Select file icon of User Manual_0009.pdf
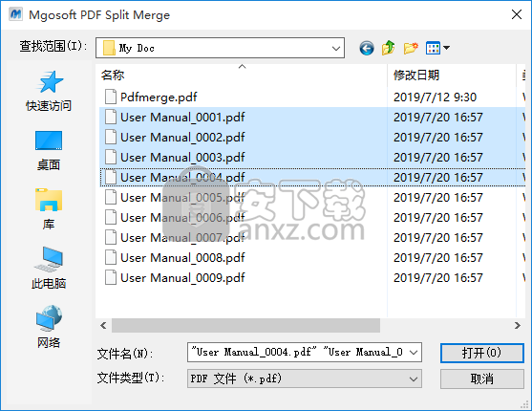The height and width of the screenshot is (411, 532). tap(111, 277)
